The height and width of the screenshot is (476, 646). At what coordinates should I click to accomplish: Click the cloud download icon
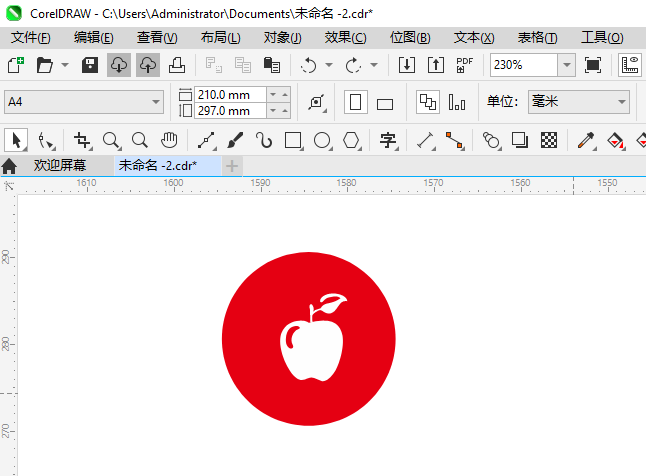(x=119, y=65)
